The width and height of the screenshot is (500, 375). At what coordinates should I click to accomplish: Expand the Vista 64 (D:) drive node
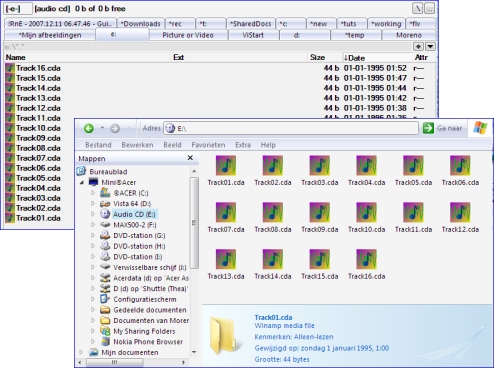tap(93, 203)
